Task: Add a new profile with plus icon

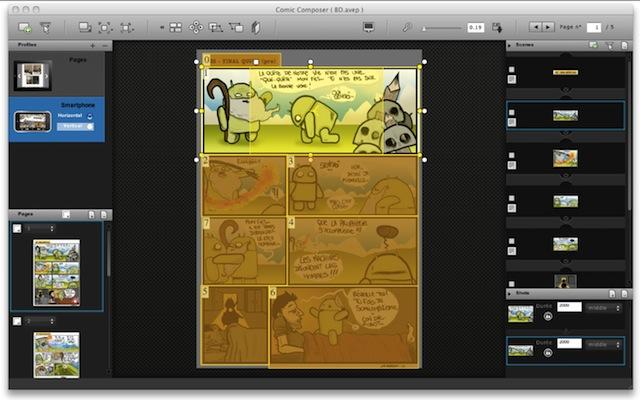Action: (92, 46)
